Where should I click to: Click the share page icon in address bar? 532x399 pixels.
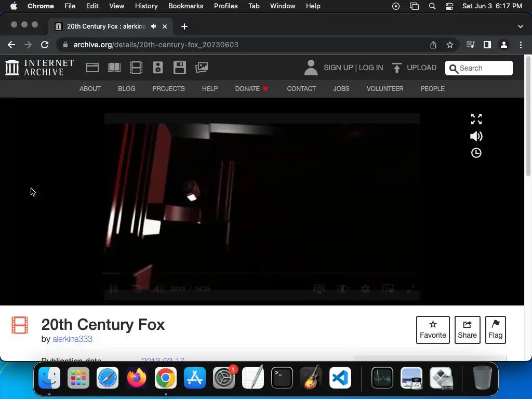pyautogui.click(x=433, y=45)
